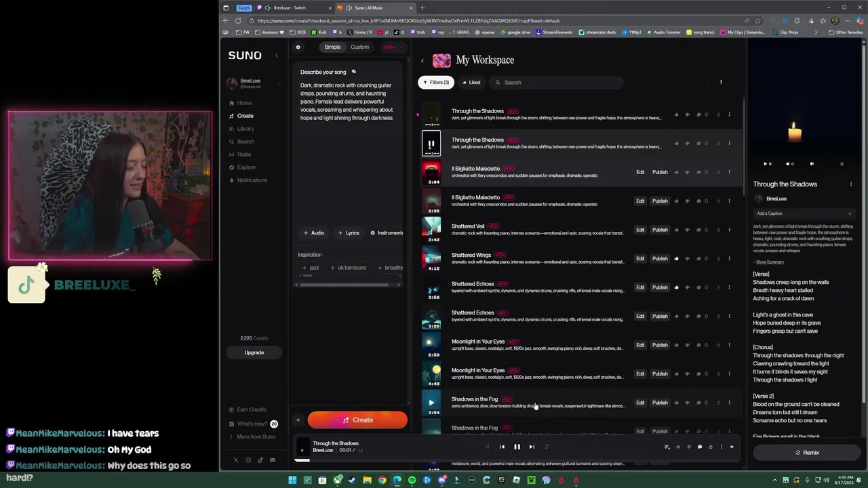Open Discord icon in Suno footer
Screen dimensions: 868x488
point(272,460)
